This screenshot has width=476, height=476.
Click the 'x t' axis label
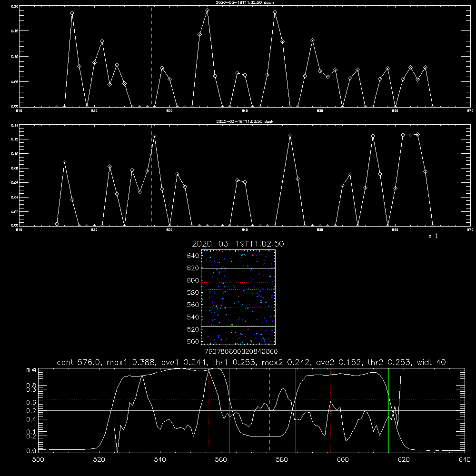tap(433, 236)
